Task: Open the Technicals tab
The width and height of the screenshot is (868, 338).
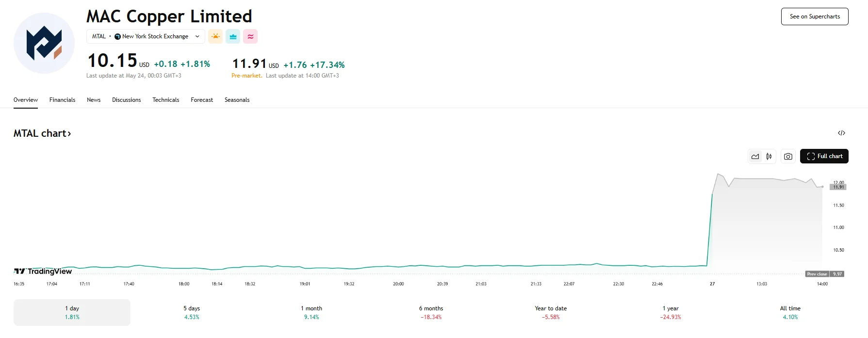Action: (165, 100)
